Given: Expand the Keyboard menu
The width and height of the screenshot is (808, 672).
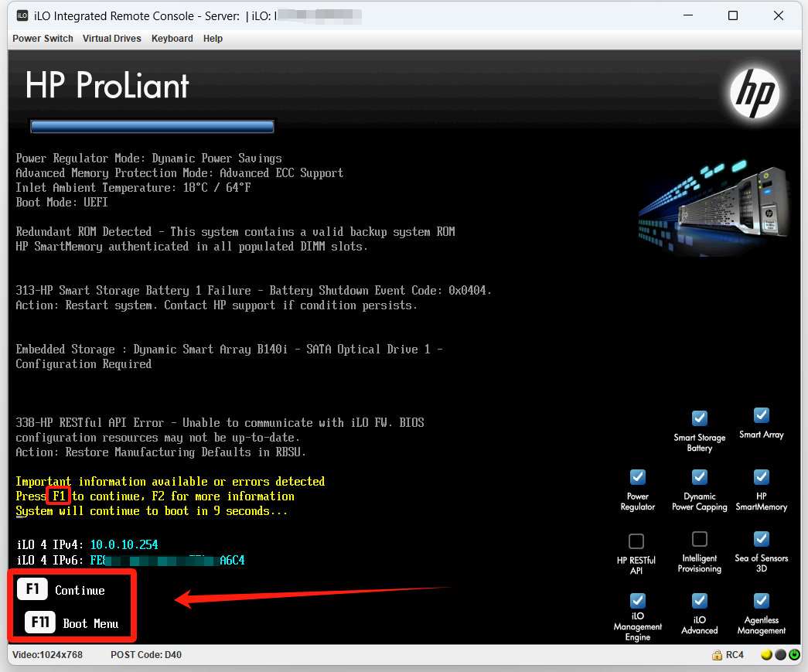Looking at the screenshot, I should click(172, 39).
